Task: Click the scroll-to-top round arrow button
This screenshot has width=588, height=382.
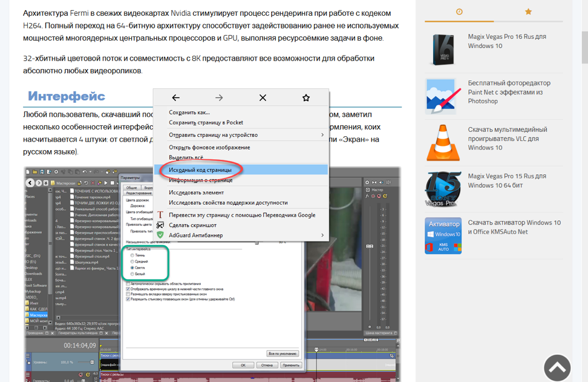Action: [557, 367]
